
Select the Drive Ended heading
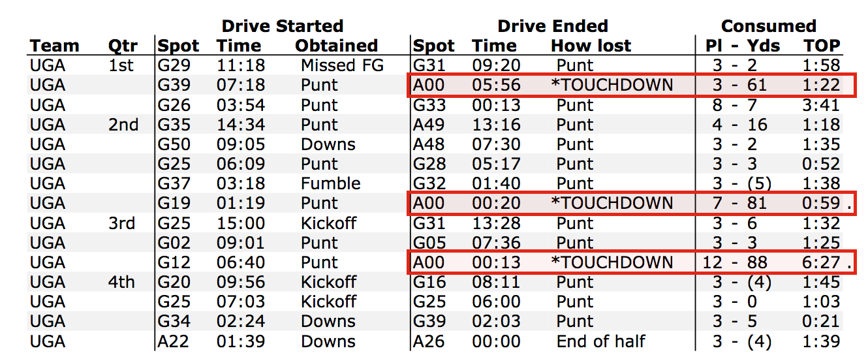pyautogui.click(x=553, y=26)
